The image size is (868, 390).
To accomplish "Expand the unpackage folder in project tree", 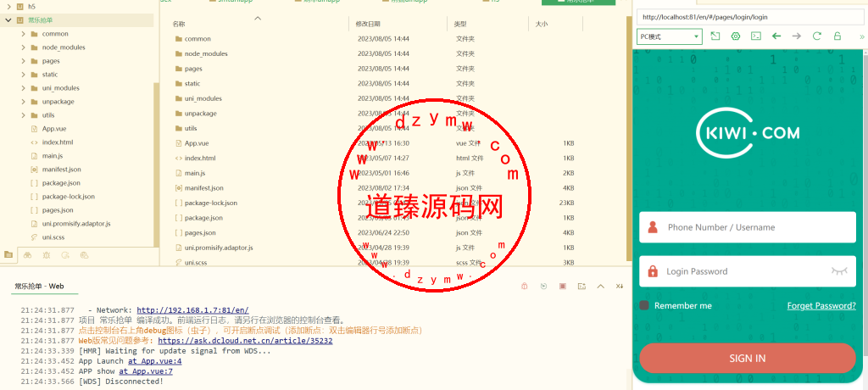I will click(x=23, y=102).
